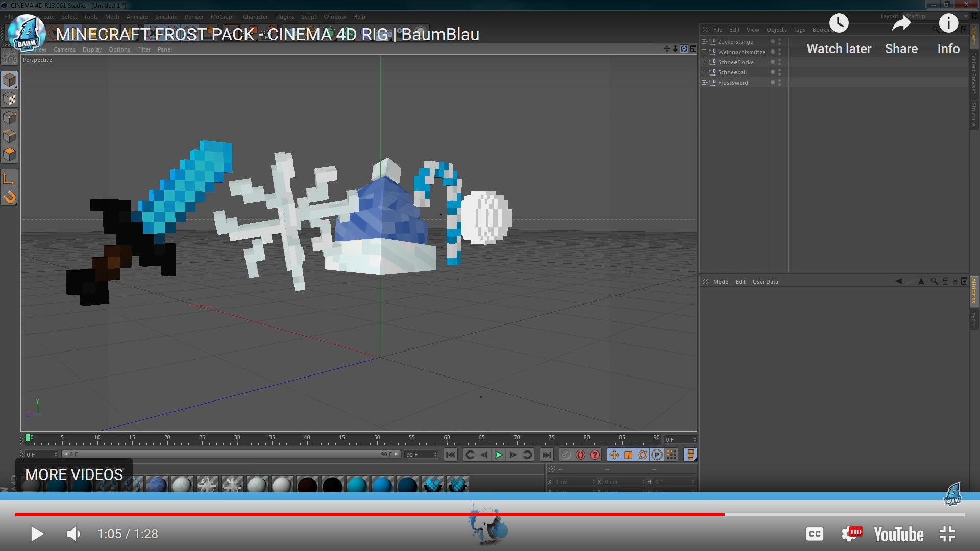Open the Character menu
This screenshot has height=551, width=980.
255,17
